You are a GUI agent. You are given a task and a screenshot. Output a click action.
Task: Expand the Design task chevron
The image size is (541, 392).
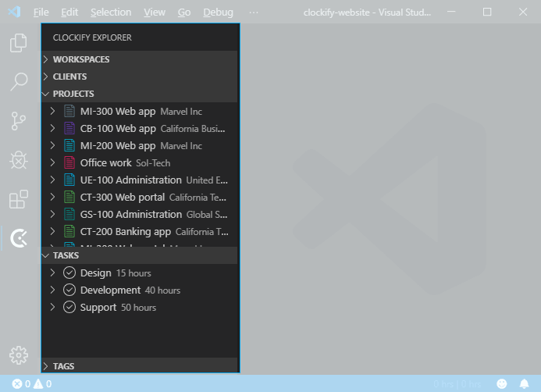point(52,273)
